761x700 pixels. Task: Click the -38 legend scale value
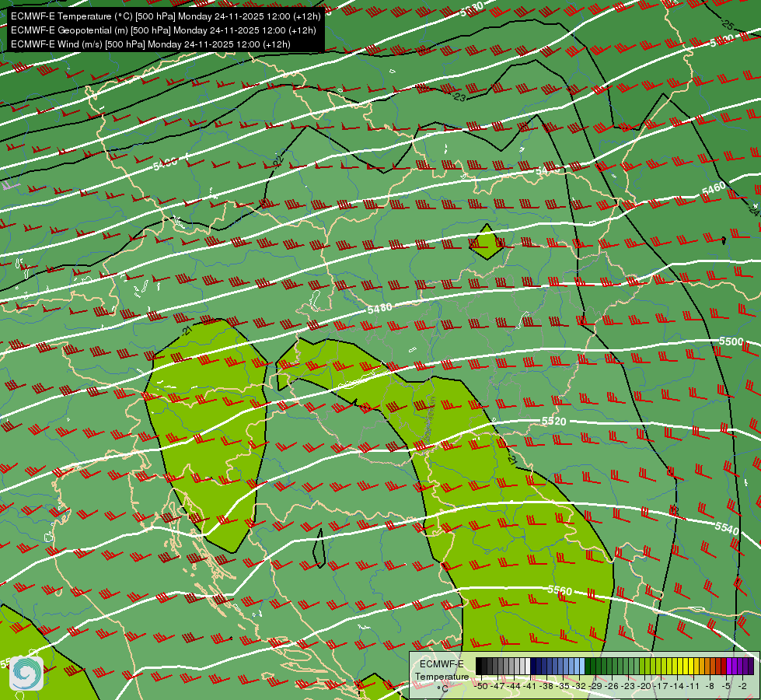click(547, 687)
